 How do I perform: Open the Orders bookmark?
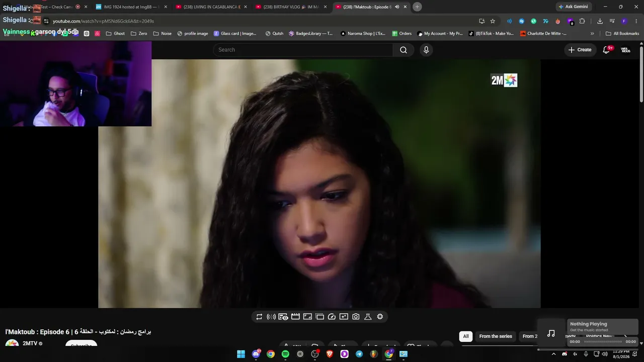click(401, 34)
